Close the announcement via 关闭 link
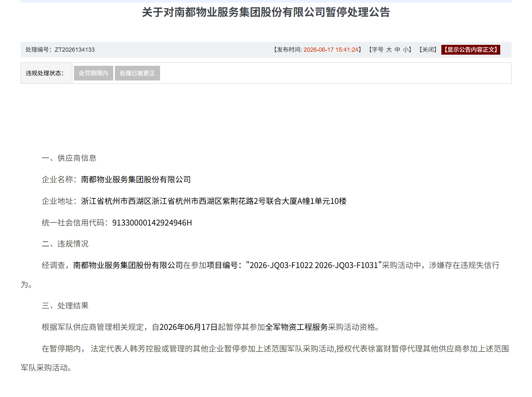This screenshot has height=397, width=532. tap(428, 50)
